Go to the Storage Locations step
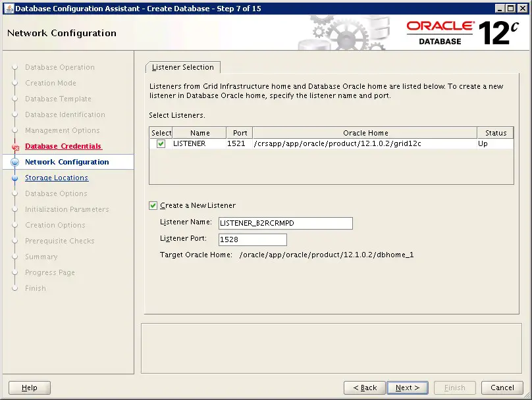 [x=57, y=178]
